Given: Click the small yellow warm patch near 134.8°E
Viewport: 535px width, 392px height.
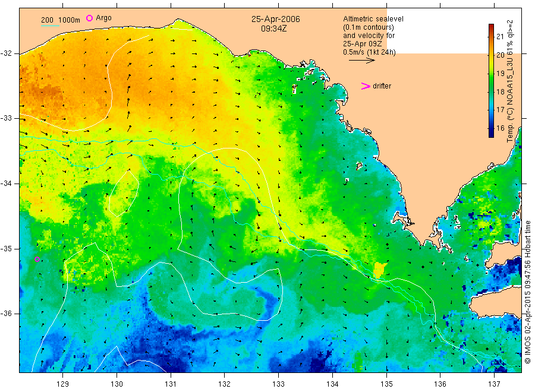Looking at the screenshot, I should tap(379, 270).
